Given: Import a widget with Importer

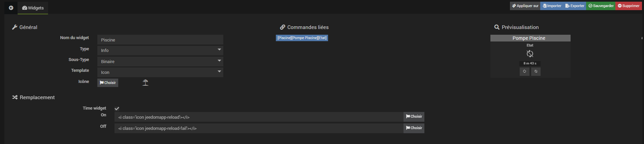Looking at the screenshot, I should click(552, 6).
